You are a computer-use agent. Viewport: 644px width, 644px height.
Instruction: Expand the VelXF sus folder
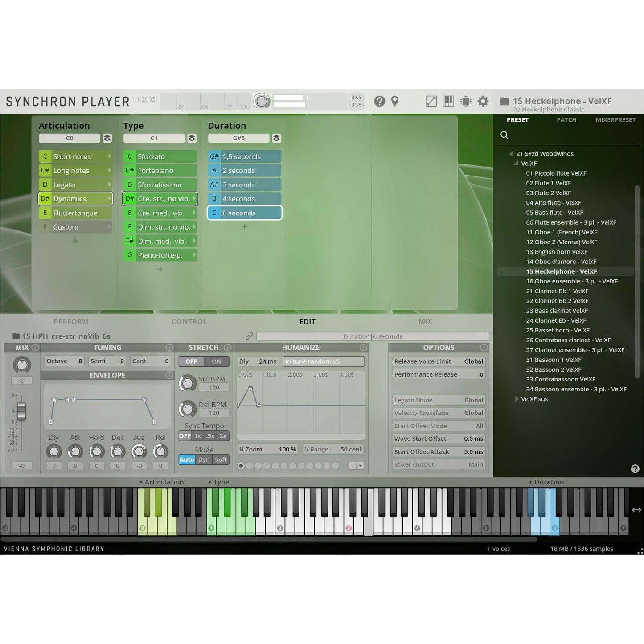tap(517, 399)
